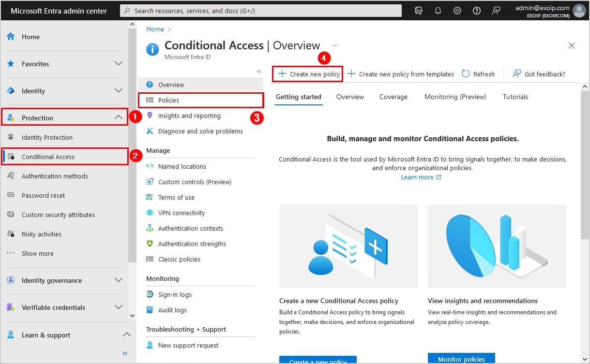
Task: Select Overview in the blade menu
Action: [201, 85]
